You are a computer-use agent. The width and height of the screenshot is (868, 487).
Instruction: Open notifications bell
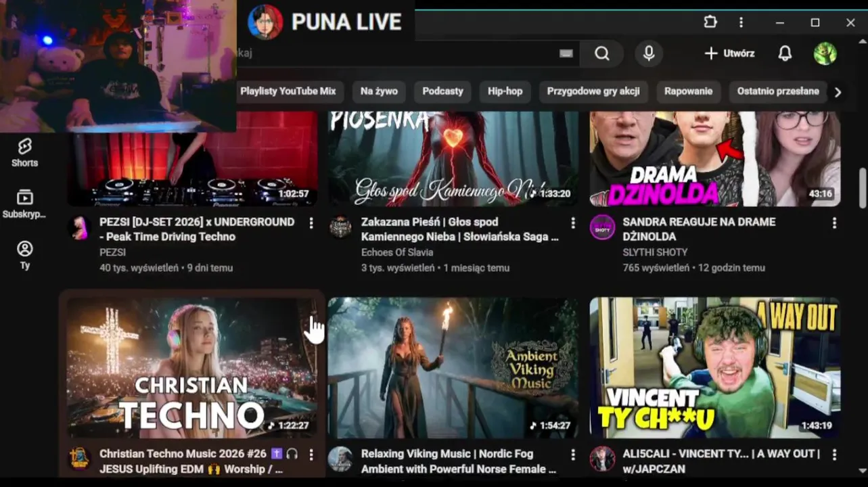785,53
